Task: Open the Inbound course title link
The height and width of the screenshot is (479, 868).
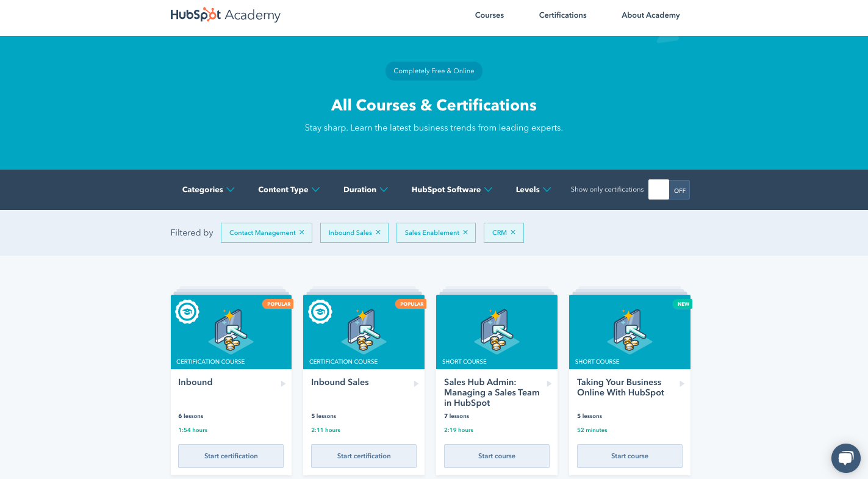Action: (x=195, y=382)
